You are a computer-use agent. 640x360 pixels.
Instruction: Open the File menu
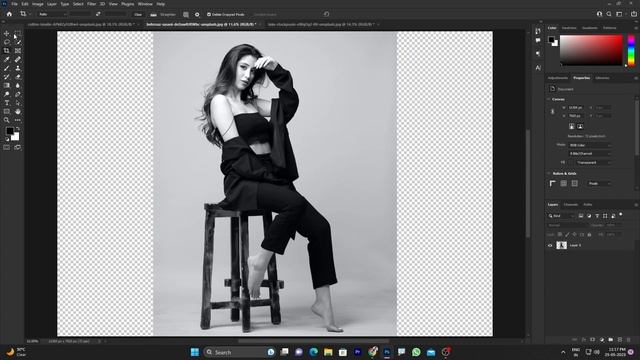coord(14,4)
